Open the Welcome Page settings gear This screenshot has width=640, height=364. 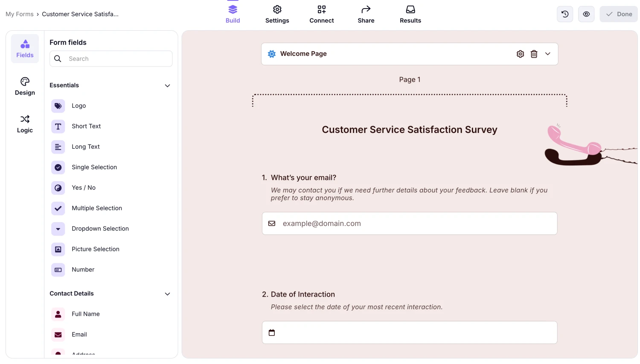520,54
